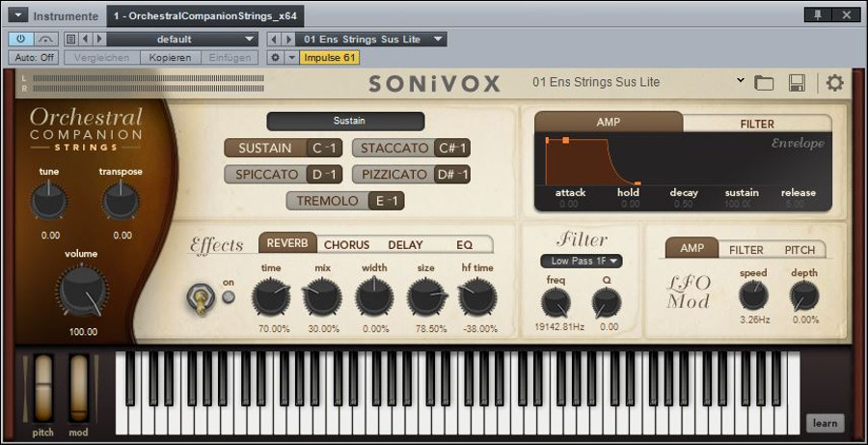Open the gear settings icon in host toolbar
Viewport: 868px width, 445px height.
coord(275,58)
